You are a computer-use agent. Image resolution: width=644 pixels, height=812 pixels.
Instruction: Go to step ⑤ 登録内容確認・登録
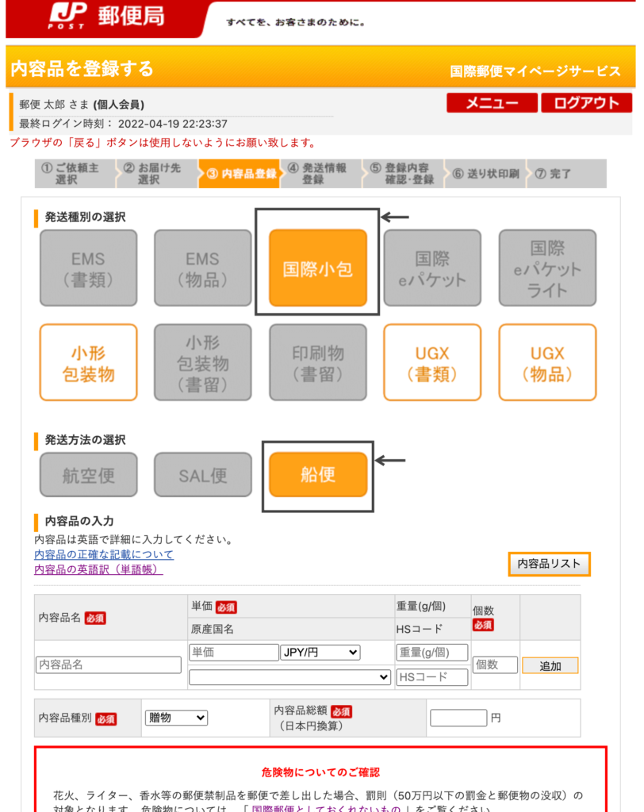404,174
